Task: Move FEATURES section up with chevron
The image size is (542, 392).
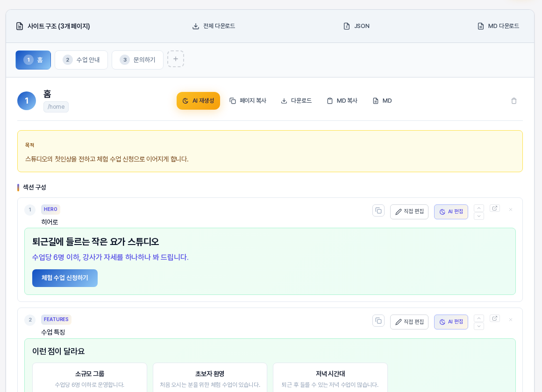Action: pyautogui.click(x=479, y=318)
